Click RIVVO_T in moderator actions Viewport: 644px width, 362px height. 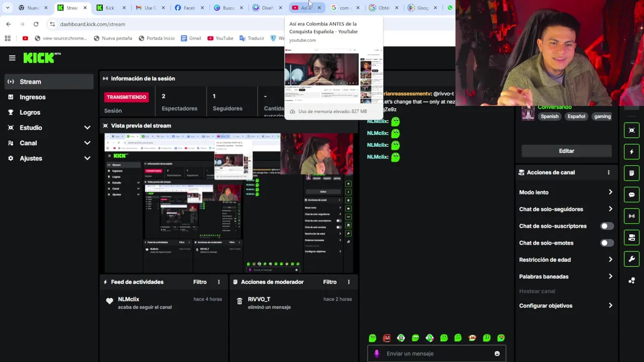(259, 299)
